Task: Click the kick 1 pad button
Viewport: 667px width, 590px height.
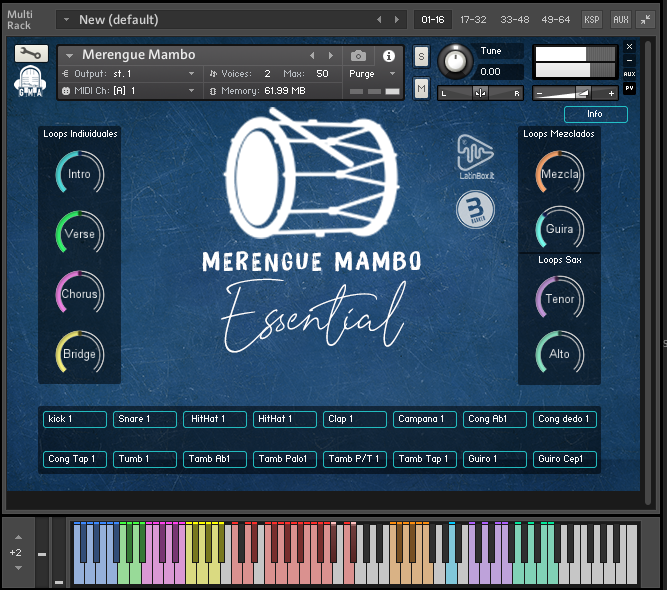Action: 75,419
